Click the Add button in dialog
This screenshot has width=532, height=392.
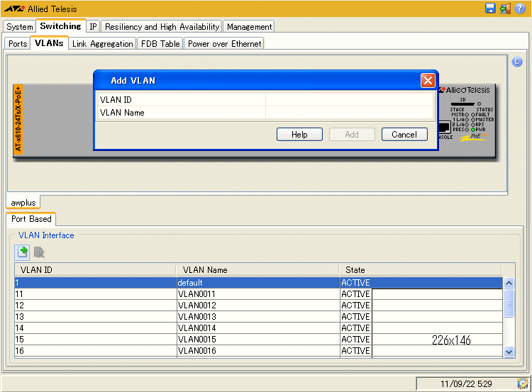pos(352,135)
